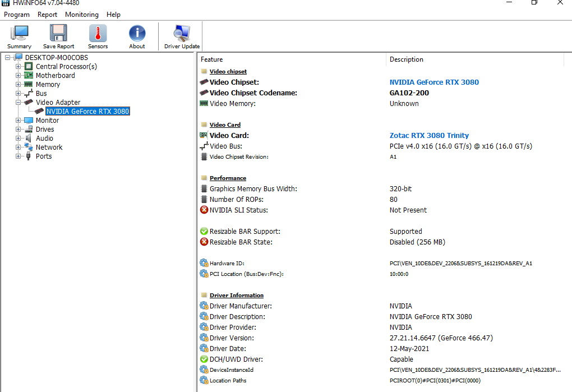Collapse the Video Adapter node
572x392 pixels.
pyautogui.click(x=19, y=102)
